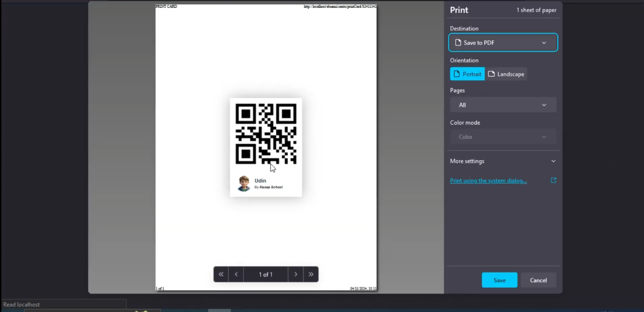The image size is (644, 312).
Task: Click the 'PRINT CARD' page header text
Action: click(x=166, y=6)
